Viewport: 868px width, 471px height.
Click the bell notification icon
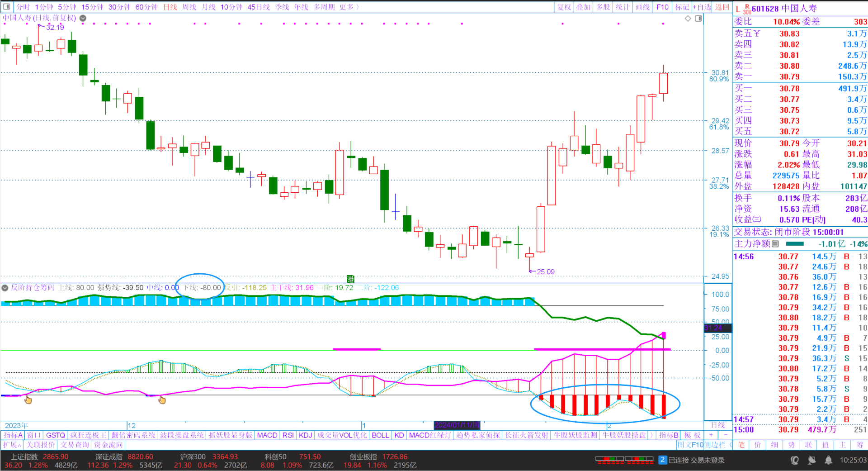pos(828,460)
